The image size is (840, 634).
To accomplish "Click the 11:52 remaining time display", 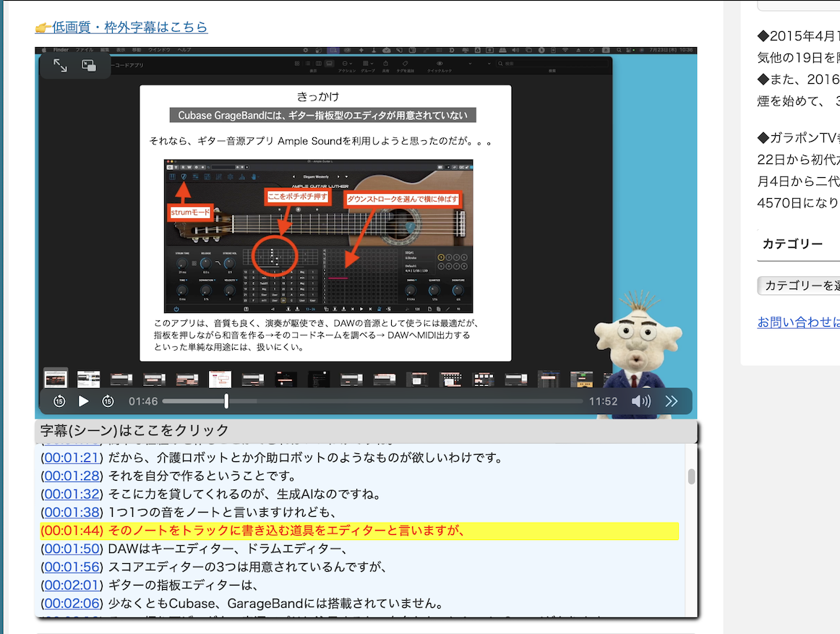I will [603, 401].
